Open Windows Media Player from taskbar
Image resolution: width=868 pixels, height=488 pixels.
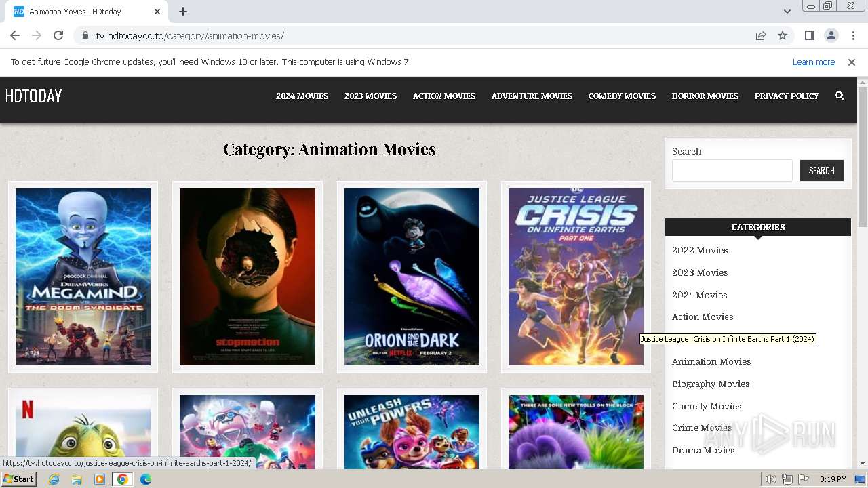[100, 479]
